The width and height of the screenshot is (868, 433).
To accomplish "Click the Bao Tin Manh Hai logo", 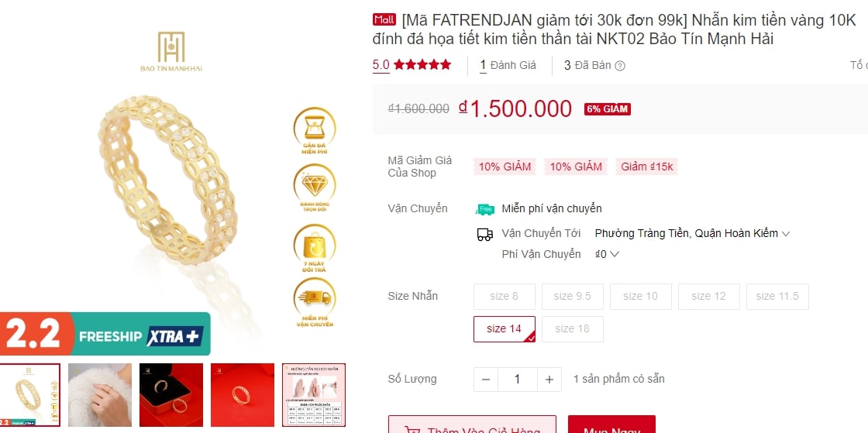I will (171, 51).
